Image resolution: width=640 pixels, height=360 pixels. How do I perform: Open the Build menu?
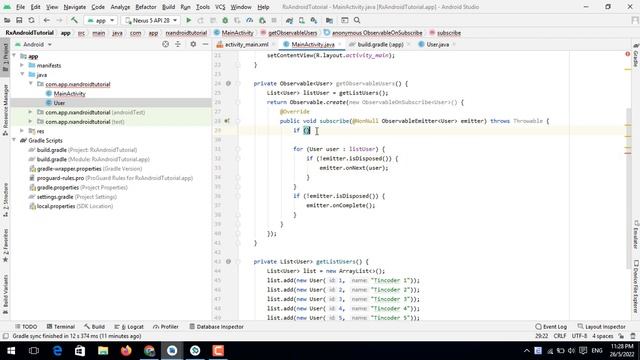[x=169, y=7]
